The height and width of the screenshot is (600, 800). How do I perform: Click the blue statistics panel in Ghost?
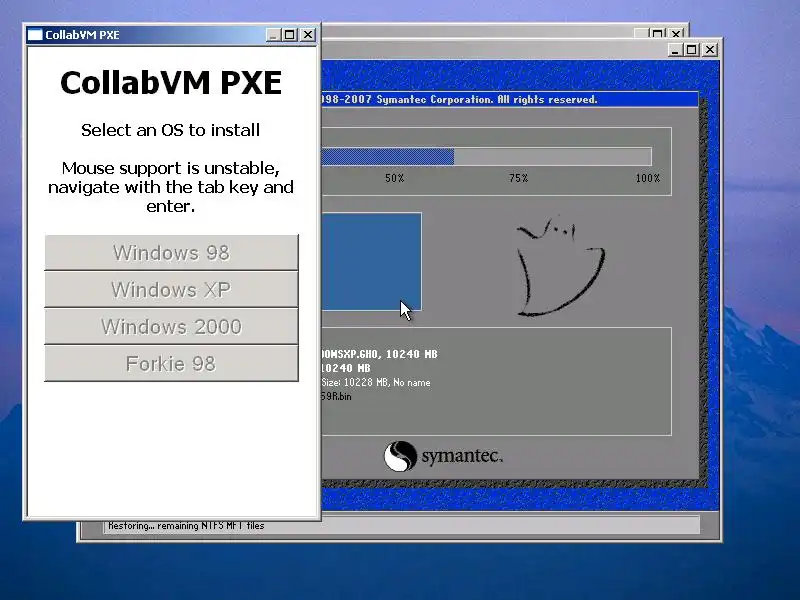pyautogui.click(x=371, y=261)
